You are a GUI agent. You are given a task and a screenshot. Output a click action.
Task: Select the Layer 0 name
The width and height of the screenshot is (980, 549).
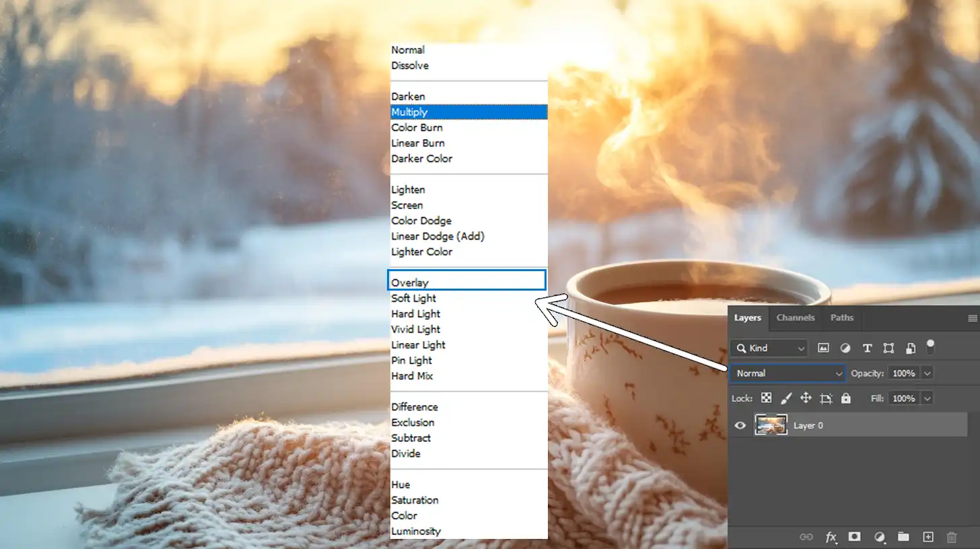pos(808,425)
